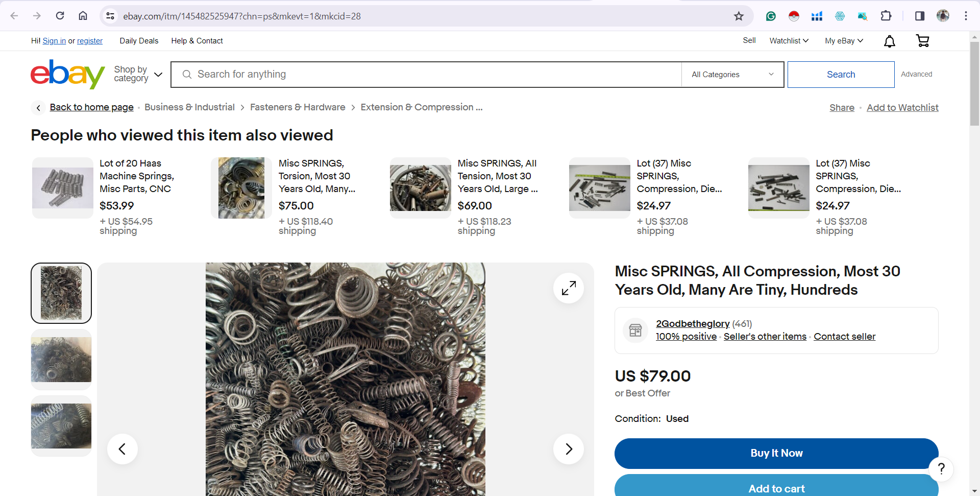The height and width of the screenshot is (496, 980).
Task: Open the red ball extension icon
Action: (x=794, y=16)
